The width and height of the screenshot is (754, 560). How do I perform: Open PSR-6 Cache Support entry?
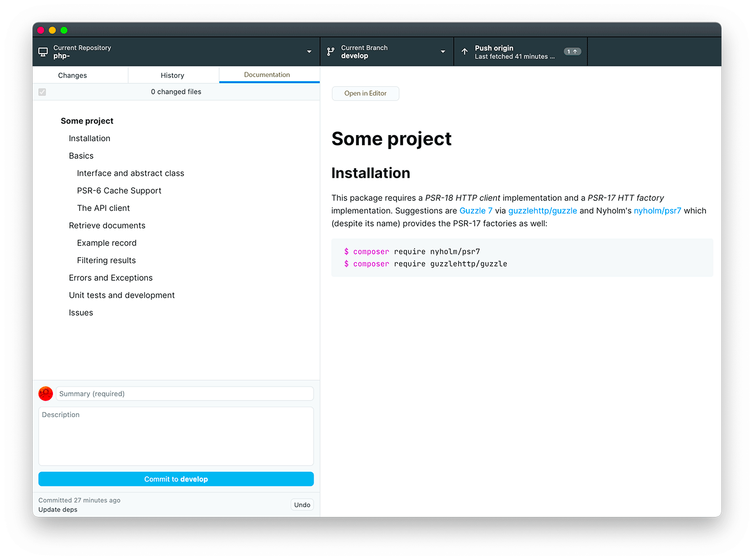pos(119,191)
